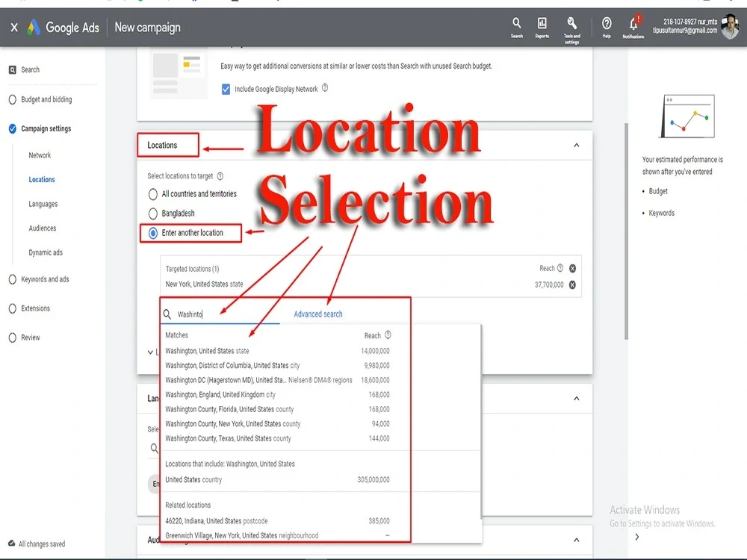Viewport: 747px width, 560px height.
Task: Open Network sub-item in sidebar
Action: [40, 155]
